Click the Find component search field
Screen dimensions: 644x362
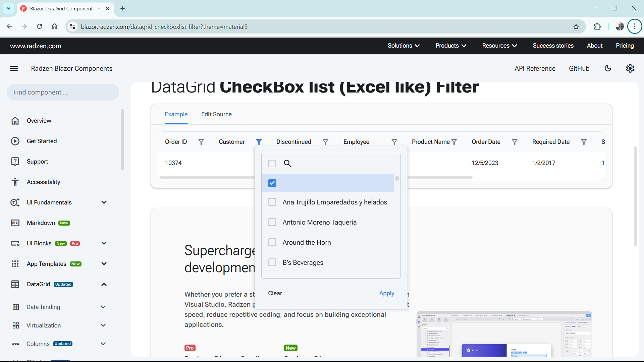63,92
